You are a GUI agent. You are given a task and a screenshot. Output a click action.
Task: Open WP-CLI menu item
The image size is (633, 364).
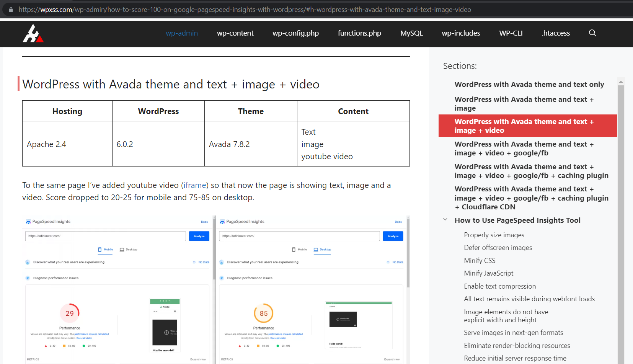click(x=511, y=33)
